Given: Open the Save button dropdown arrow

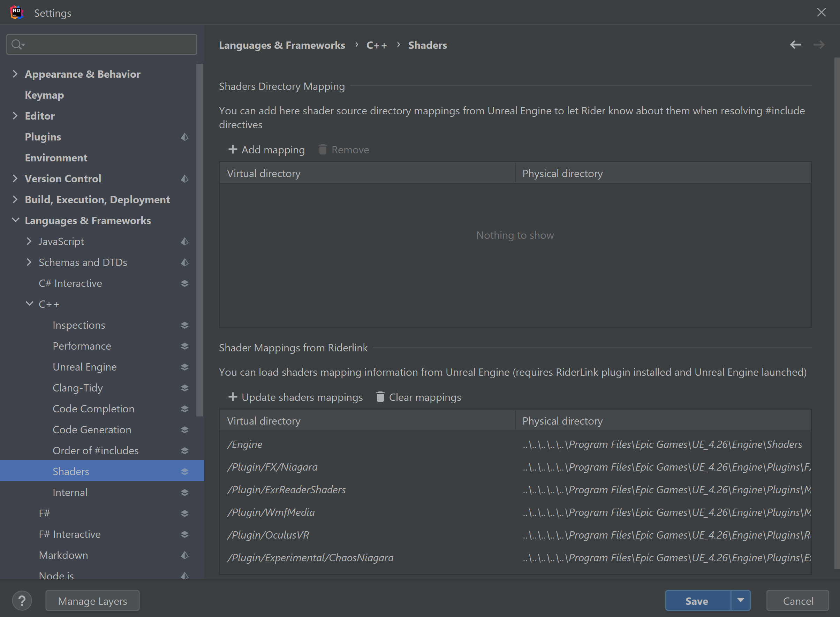Looking at the screenshot, I should pyautogui.click(x=740, y=600).
